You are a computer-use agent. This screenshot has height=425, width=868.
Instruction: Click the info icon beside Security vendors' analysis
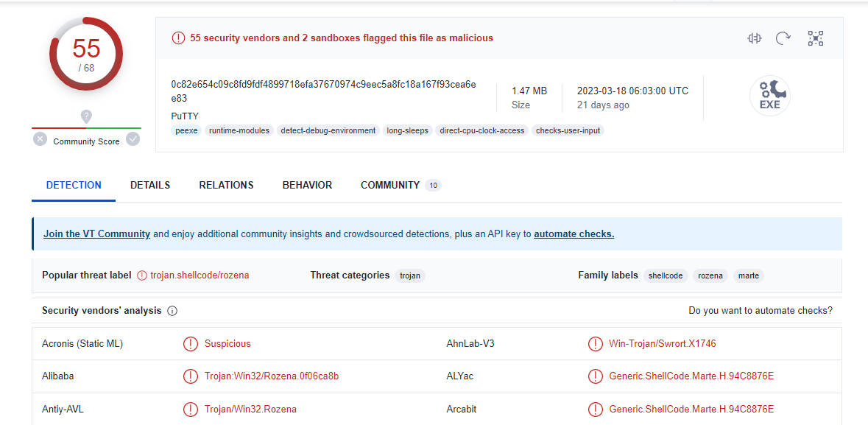tap(172, 311)
